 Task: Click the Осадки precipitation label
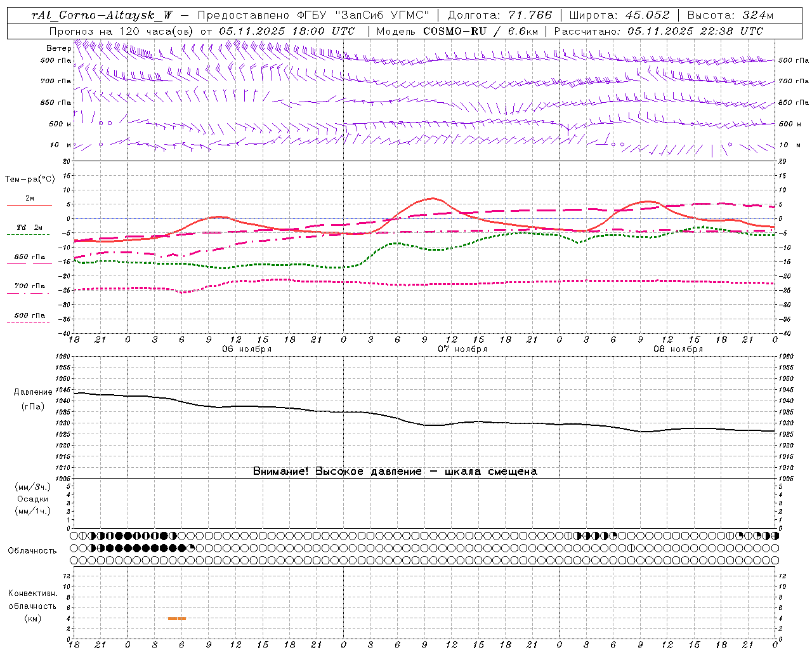coord(33,500)
